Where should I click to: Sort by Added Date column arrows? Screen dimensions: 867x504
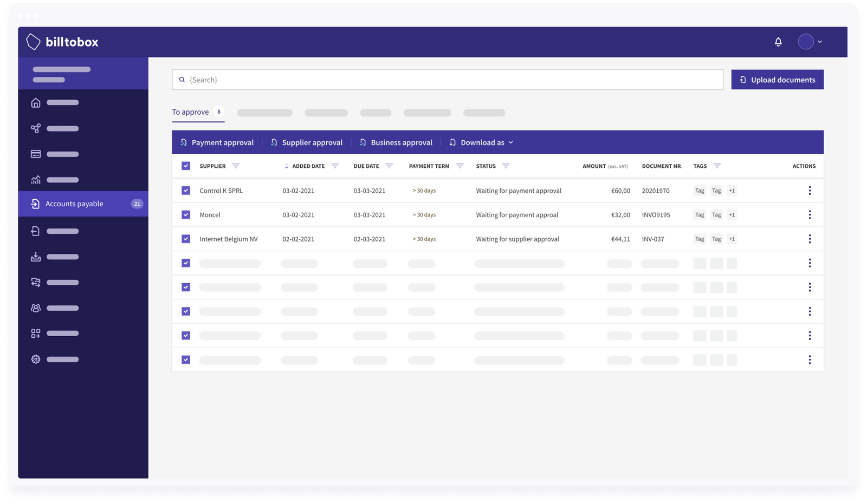(286, 166)
